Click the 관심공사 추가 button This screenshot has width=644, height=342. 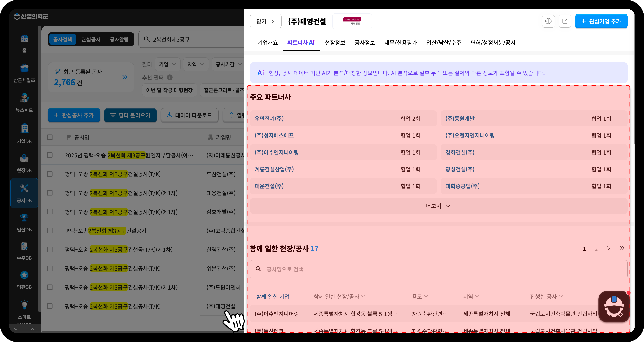(x=74, y=115)
